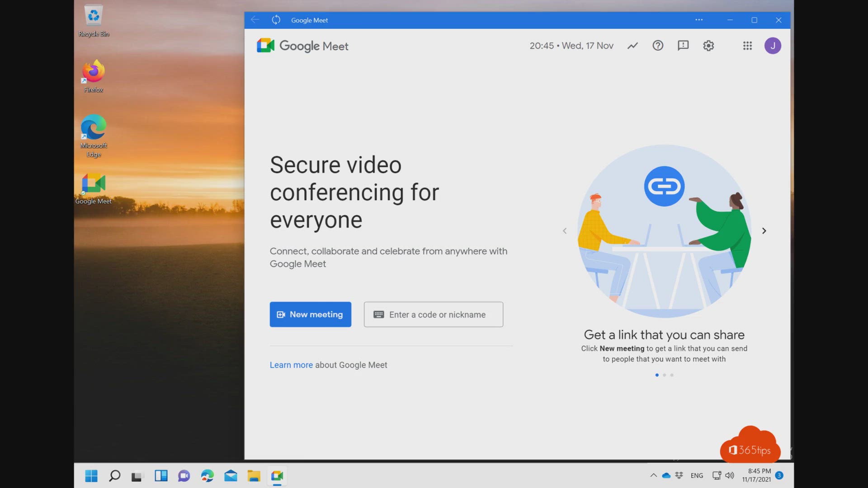Select the Recycle Bin desktop icon
868x488 pixels.
[x=94, y=21]
